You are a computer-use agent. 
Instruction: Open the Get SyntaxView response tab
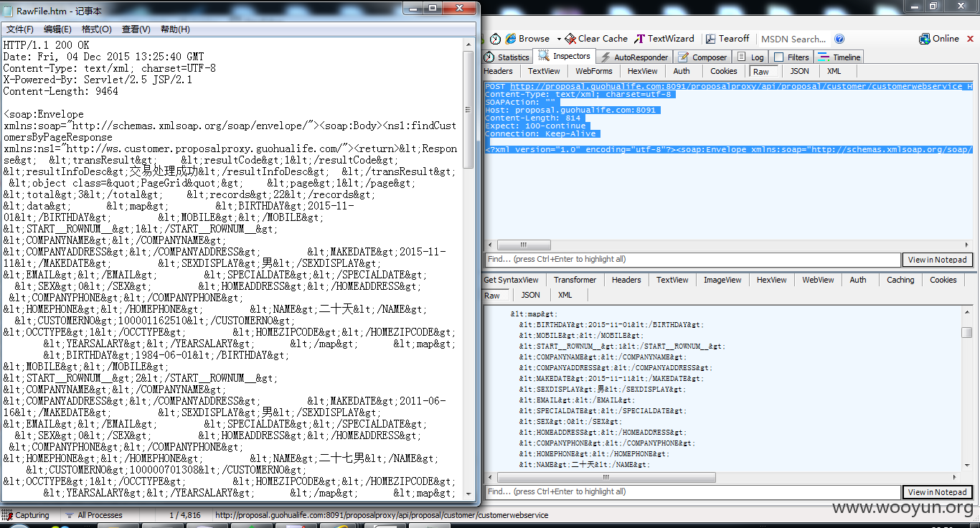511,280
